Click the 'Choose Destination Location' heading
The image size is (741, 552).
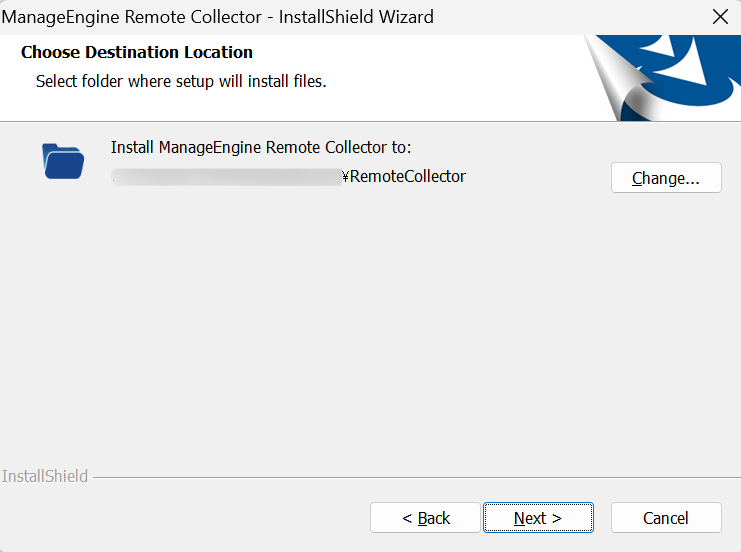click(x=137, y=52)
